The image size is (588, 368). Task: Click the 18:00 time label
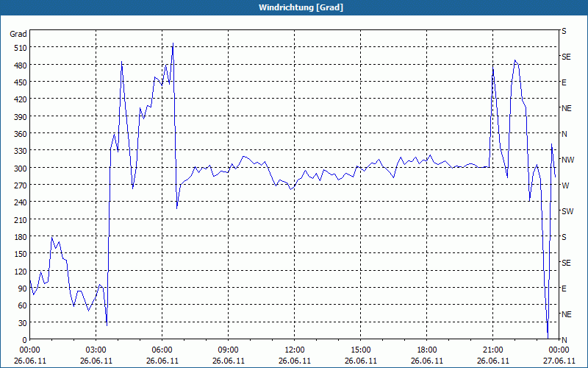(x=427, y=350)
